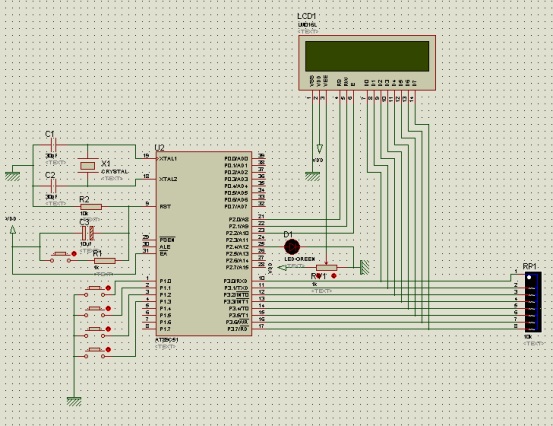553x426 pixels.
Task: Select ground terminal below the push buttons
Action: (x=74, y=401)
